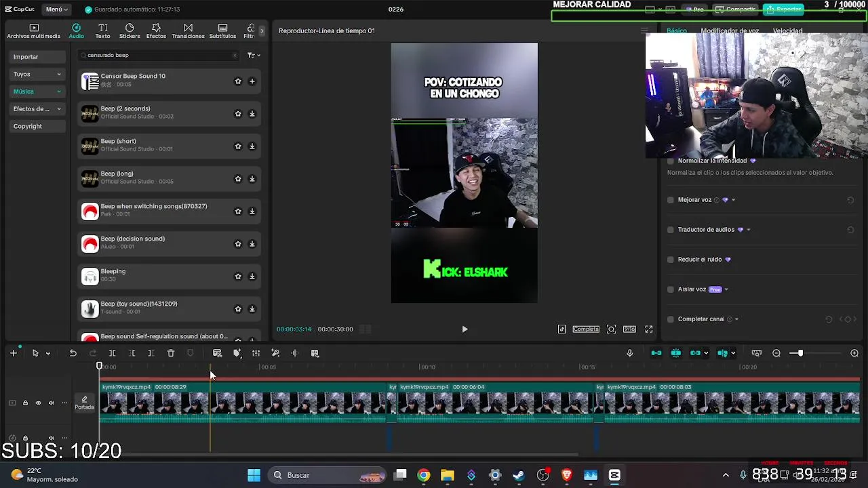868x488 pixels.
Task: Favorite Beep (short) sound
Action: coord(238,146)
